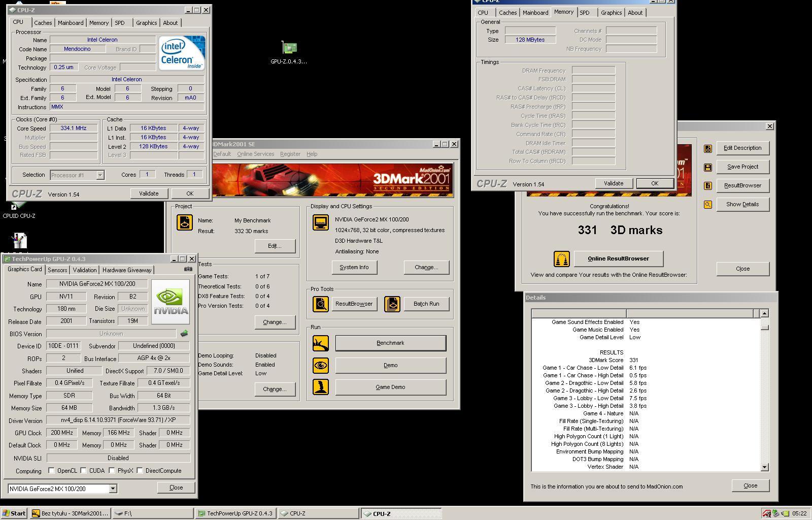Click the Edit Description icon in results window
The image size is (812, 520).
pos(708,148)
